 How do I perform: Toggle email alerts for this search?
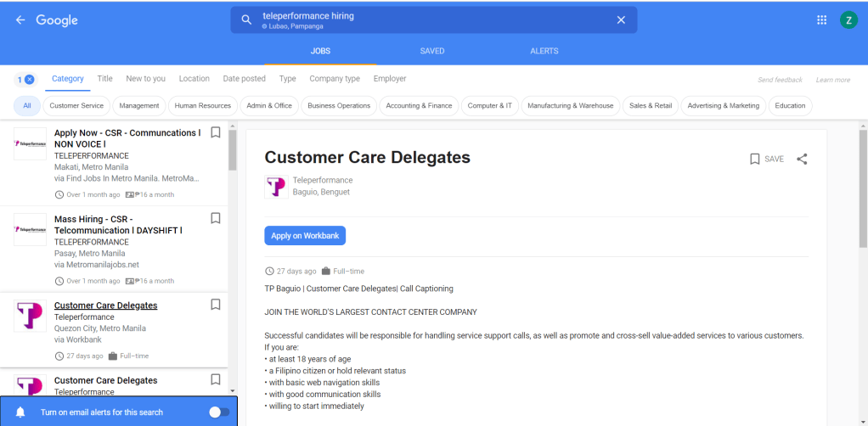pyautogui.click(x=218, y=412)
